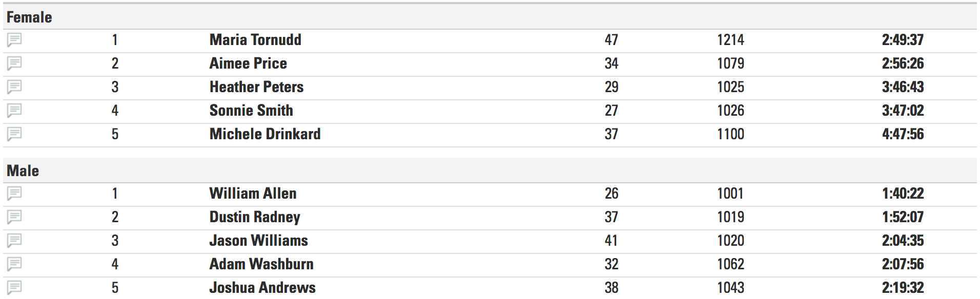The height and width of the screenshot is (299, 980).
Task: Click comment icon beside Michele Drinkard
Action: (14, 134)
